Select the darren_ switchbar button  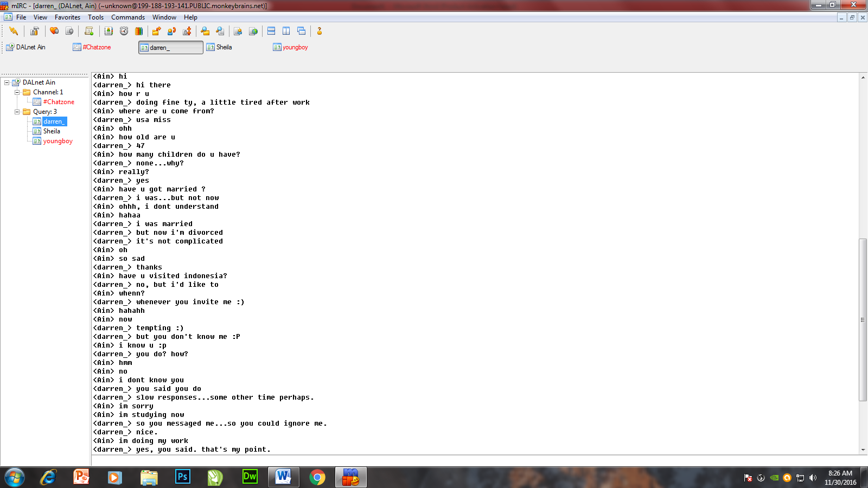(171, 48)
